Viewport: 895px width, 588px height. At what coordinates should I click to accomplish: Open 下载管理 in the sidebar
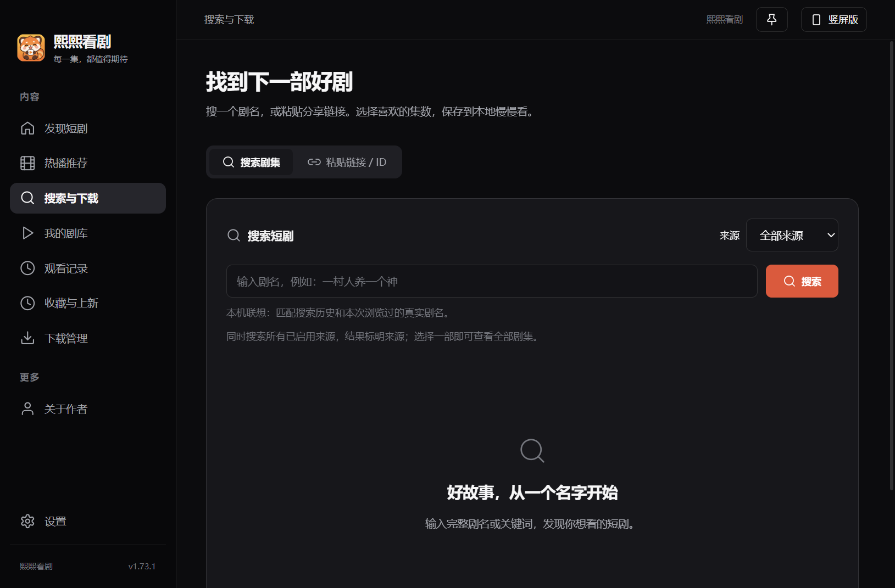[88, 338]
